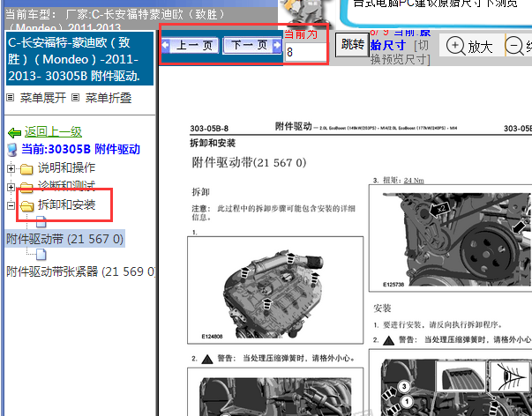The height and width of the screenshot is (416, 532).
Task: Go to next page with 下一页 button
Action: click(x=252, y=45)
